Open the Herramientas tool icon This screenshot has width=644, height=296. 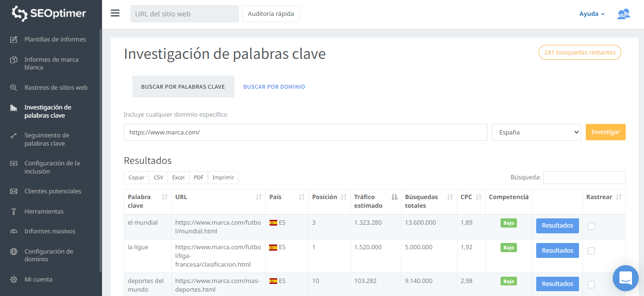click(14, 212)
